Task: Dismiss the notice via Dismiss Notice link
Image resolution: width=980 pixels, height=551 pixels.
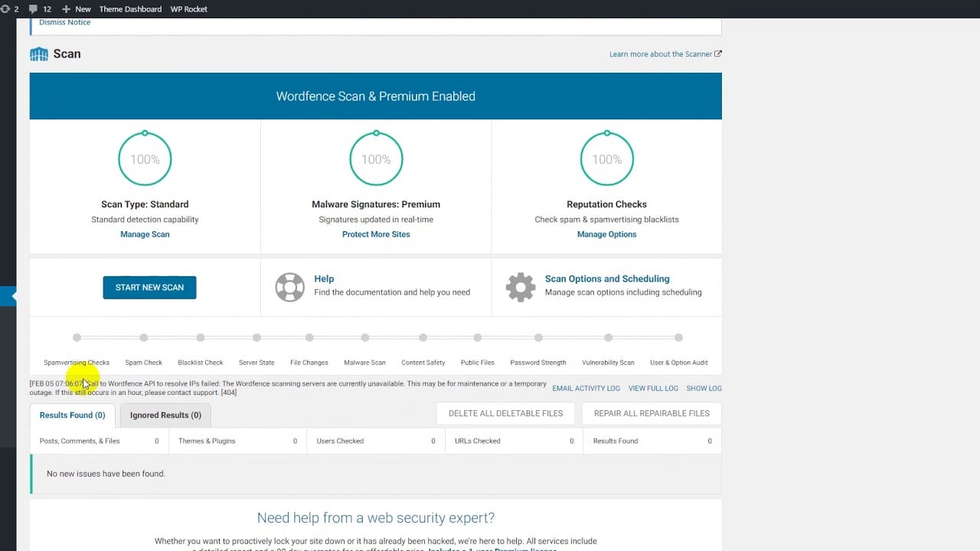Action: [x=65, y=22]
